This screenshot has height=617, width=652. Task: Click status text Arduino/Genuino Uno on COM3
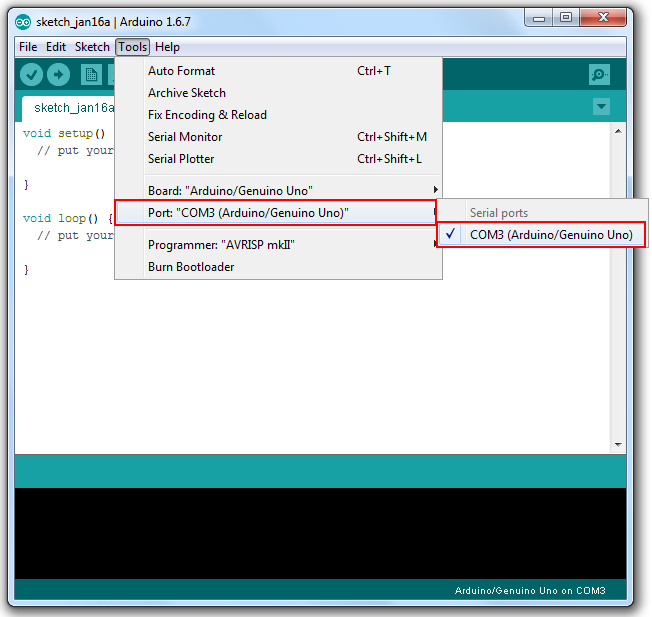(x=530, y=590)
